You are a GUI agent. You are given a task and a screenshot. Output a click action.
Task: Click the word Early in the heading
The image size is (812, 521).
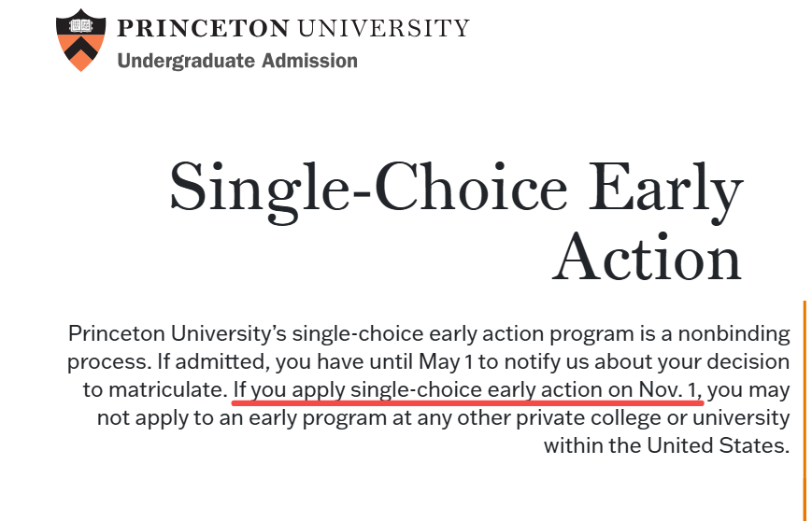pyautogui.click(x=665, y=190)
